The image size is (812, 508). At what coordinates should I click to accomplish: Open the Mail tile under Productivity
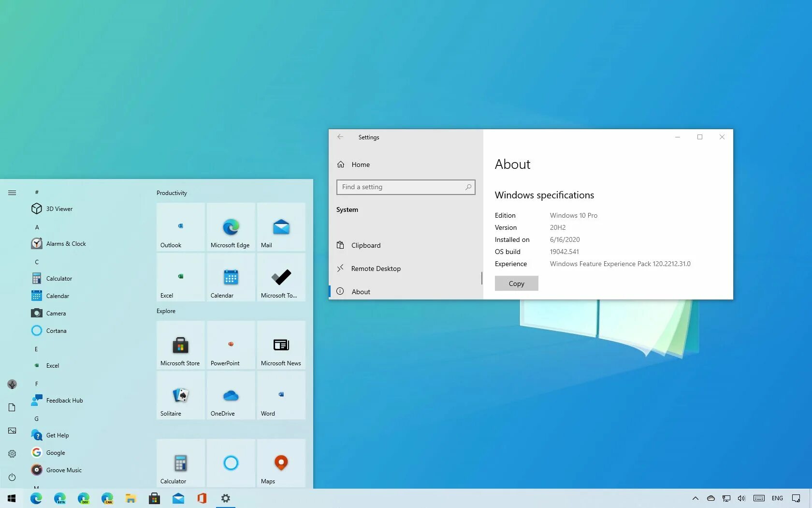tap(281, 227)
